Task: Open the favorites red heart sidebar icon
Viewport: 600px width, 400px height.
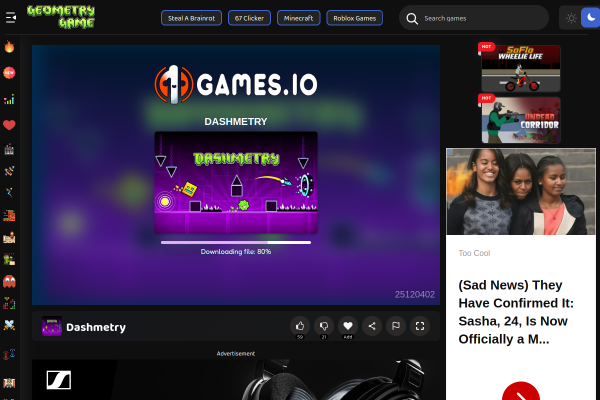Action: pos(9,125)
